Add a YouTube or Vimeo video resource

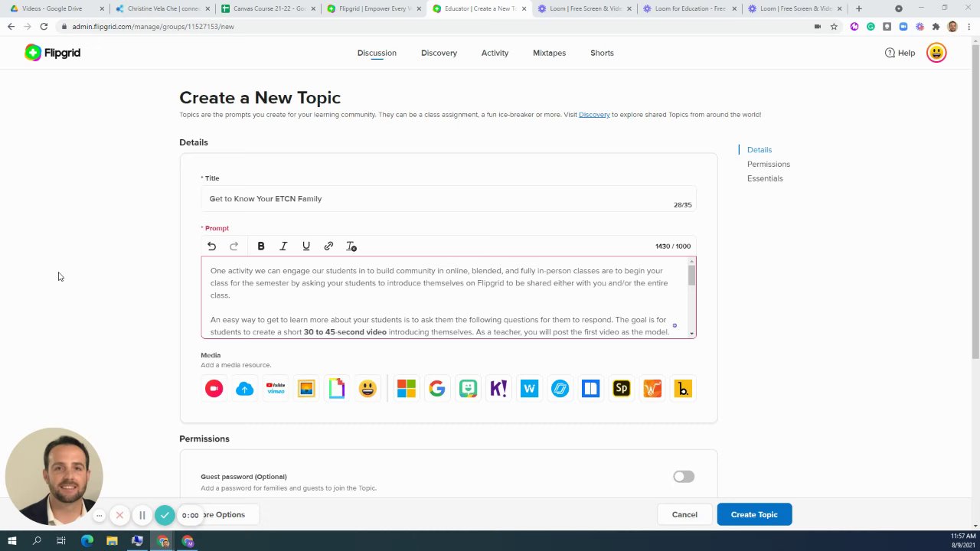pos(276,389)
